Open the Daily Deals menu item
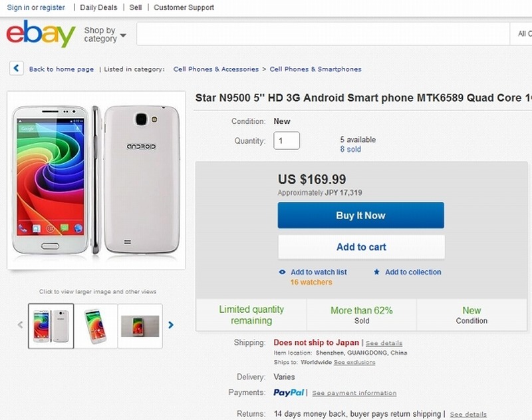Viewport: 532px width, 420px height. tap(98, 7)
